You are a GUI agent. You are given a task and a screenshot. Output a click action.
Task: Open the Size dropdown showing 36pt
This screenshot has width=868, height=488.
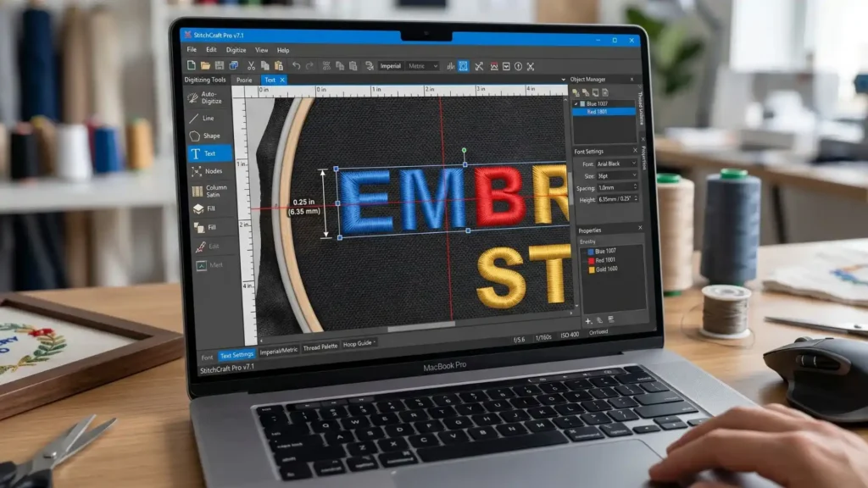pos(617,176)
